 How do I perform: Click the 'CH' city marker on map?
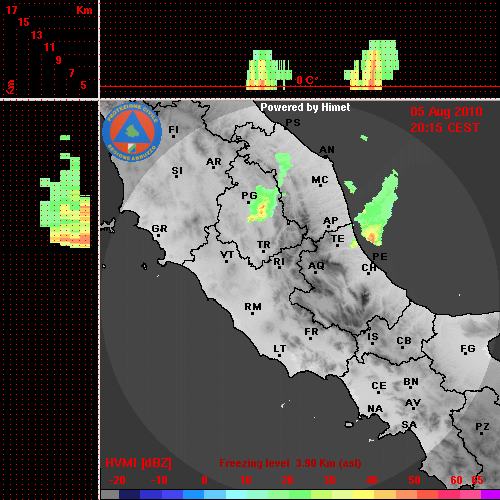[x=369, y=269]
